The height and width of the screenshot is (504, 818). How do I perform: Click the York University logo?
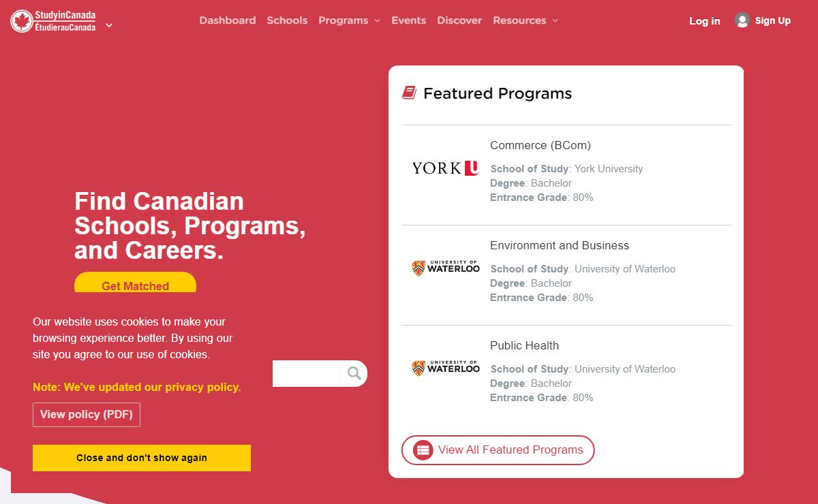click(x=445, y=168)
